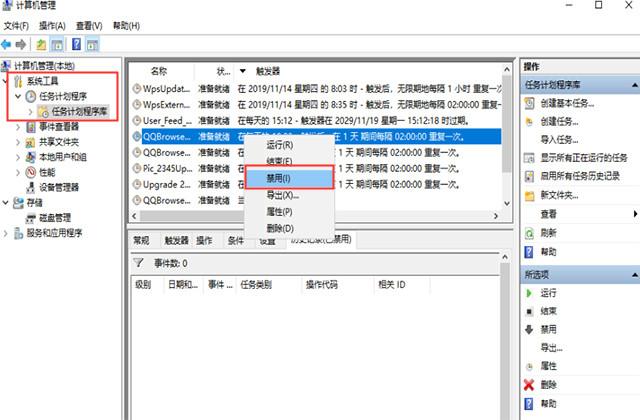Click the red X 删除 icon
Screen dimensions: 640x420
click(x=529, y=384)
